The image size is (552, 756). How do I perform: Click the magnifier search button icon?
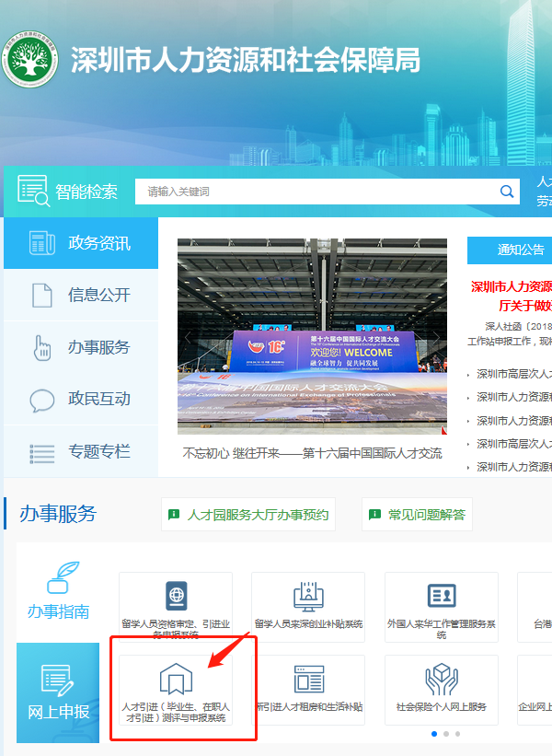click(507, 192)
